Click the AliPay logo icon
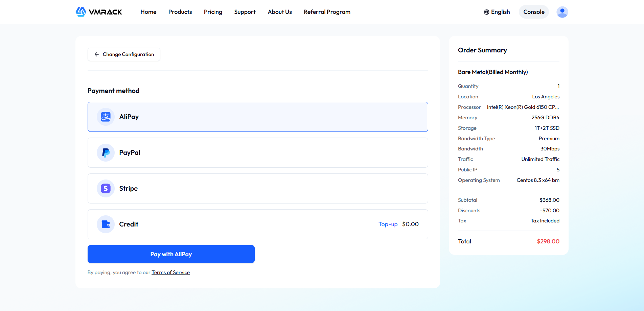The height and width of the screenshot is (311, 644). pyautogui.click(x=106, y=117)
